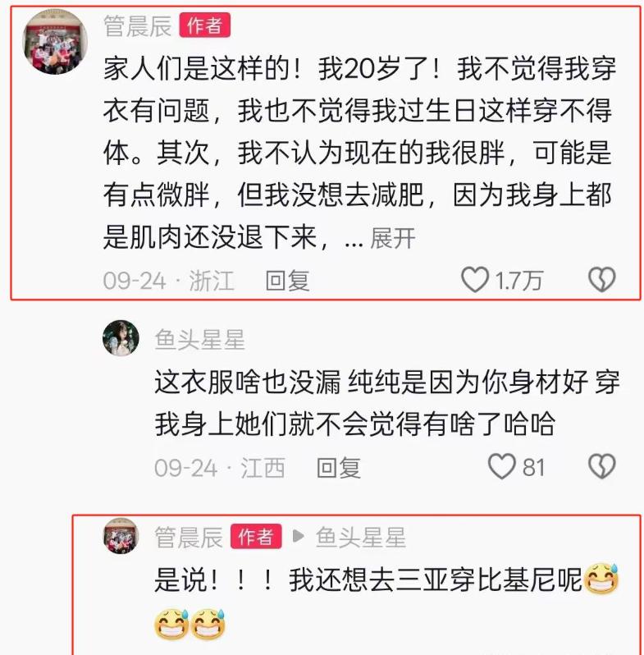Tap the 作者 badge in the reply
The image size is (644, 655).
coord(256,537)
